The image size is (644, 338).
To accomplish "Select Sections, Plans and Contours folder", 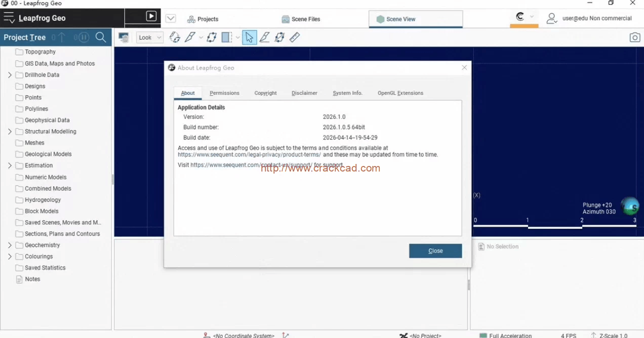I will 62,234.
